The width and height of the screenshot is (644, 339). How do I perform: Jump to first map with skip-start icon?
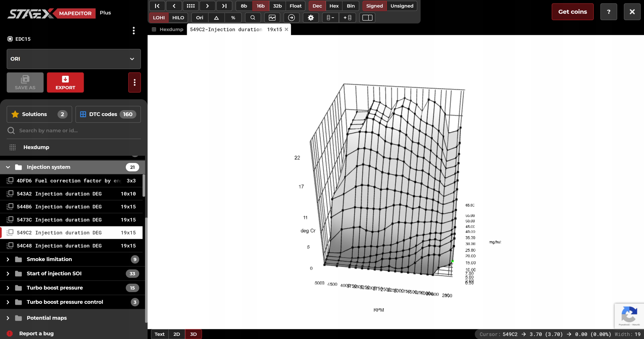tap(157, 6)
